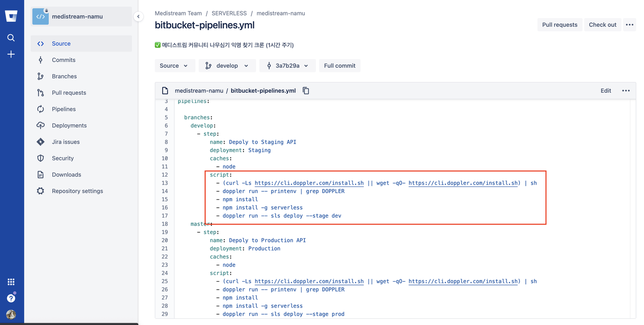The image size is (644, 325).
Task: Open the user profile avatar
Action: pyautogui.click(x=11, y=315)
